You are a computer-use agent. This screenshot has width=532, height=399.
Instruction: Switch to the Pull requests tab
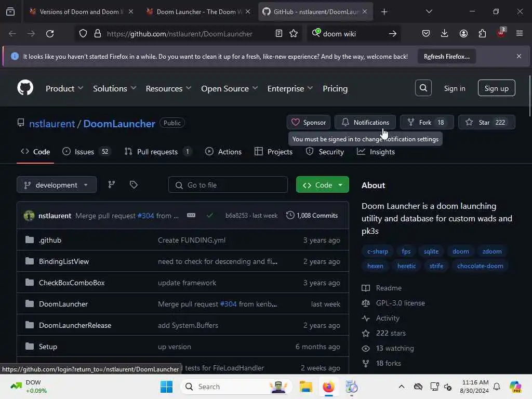pyautogui.click(x=158, y=152)
